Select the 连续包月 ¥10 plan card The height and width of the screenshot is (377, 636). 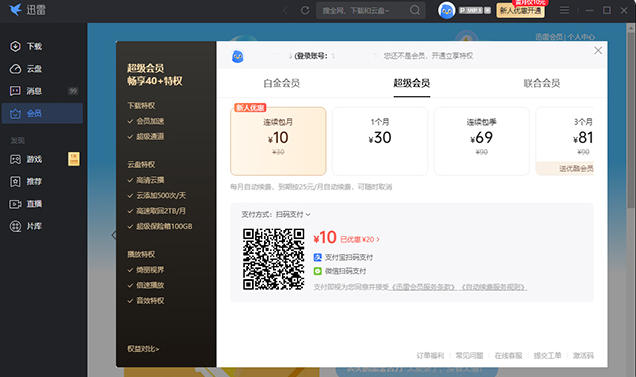[x=278, y=141]
